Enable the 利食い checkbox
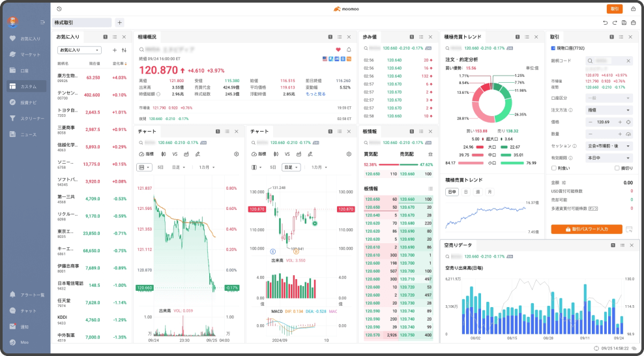This screenshot has height=356, width=644. [553, 168]
